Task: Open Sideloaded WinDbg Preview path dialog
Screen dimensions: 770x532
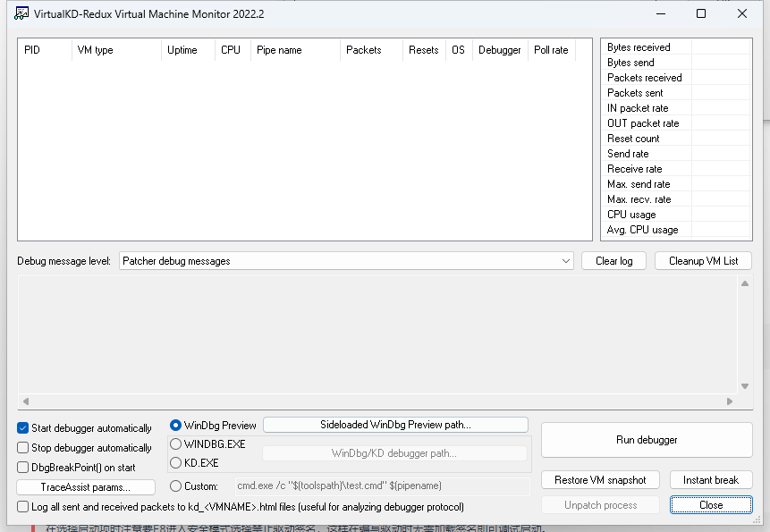Action: pos(395,425)
